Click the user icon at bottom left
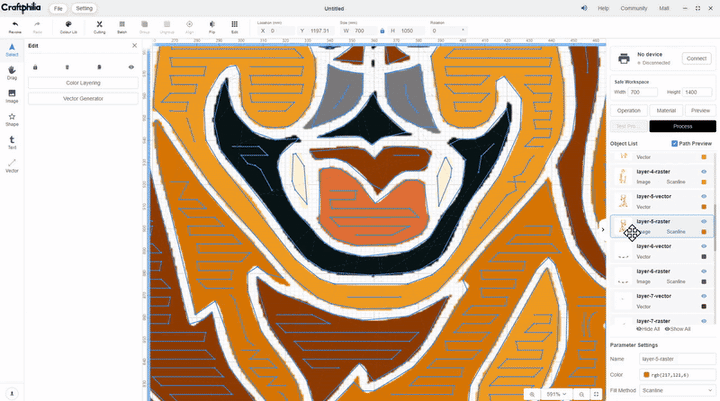Screen dimensions: 720x401 (x=12, y=394)
